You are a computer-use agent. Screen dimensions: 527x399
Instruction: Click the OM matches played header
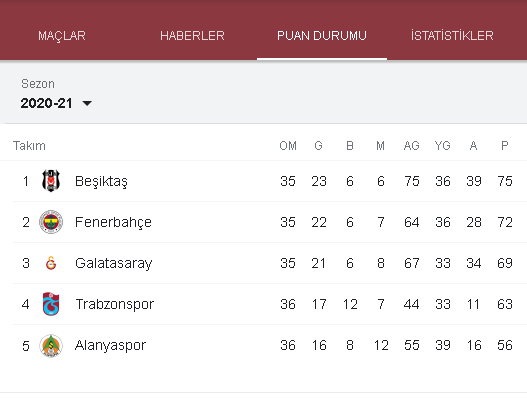point(288,146)
